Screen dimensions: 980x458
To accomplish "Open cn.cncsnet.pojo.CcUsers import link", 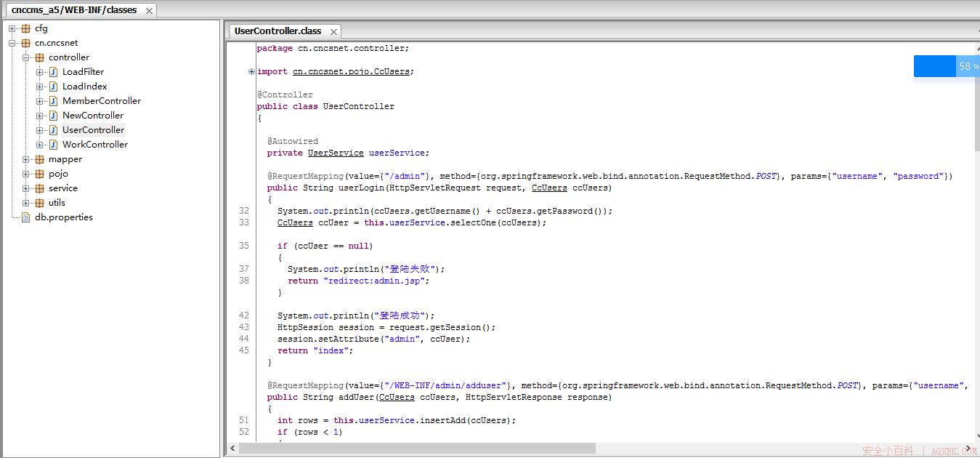I will tap(352, 71).
